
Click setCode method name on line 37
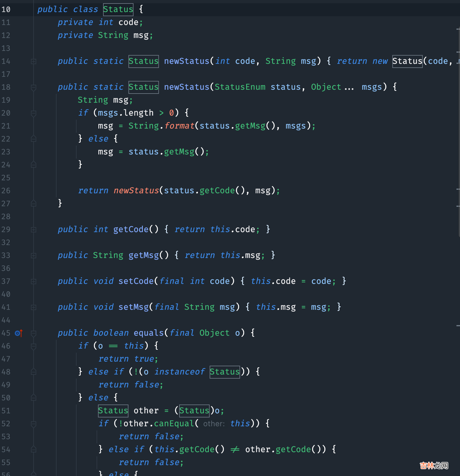click(136, 281)
